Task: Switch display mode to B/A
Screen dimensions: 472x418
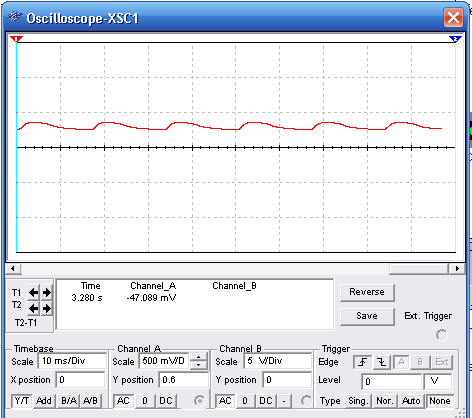Action: coord(69,400)
